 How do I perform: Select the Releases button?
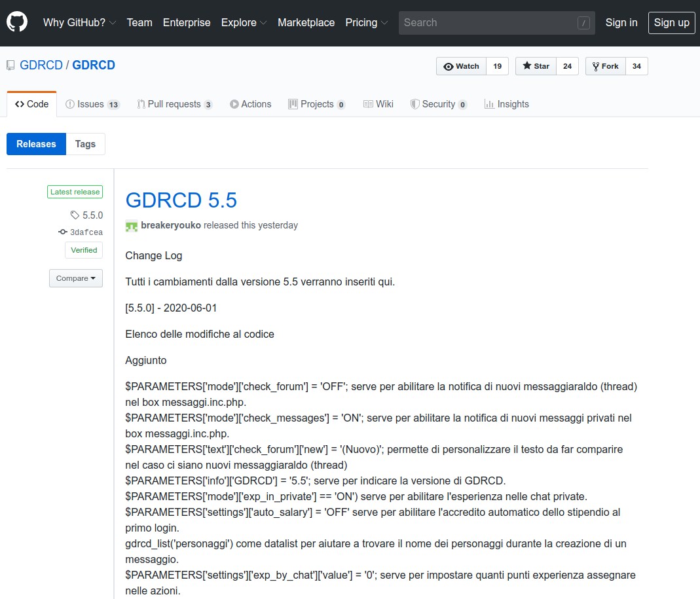pos(36,144)
